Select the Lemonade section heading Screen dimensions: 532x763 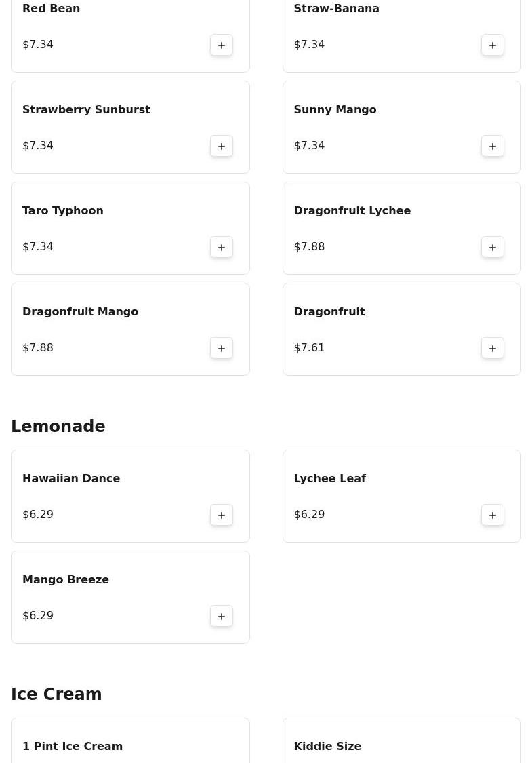58,427
